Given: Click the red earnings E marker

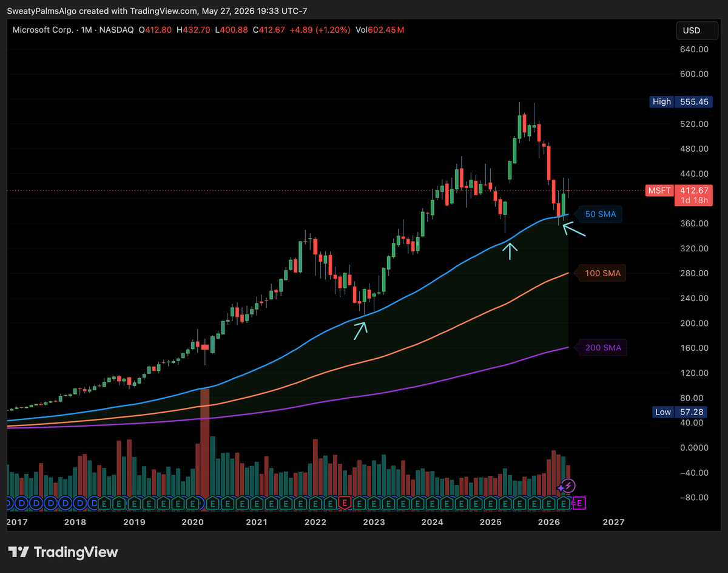Looking at the screenshot, I should tap(345, 503).
